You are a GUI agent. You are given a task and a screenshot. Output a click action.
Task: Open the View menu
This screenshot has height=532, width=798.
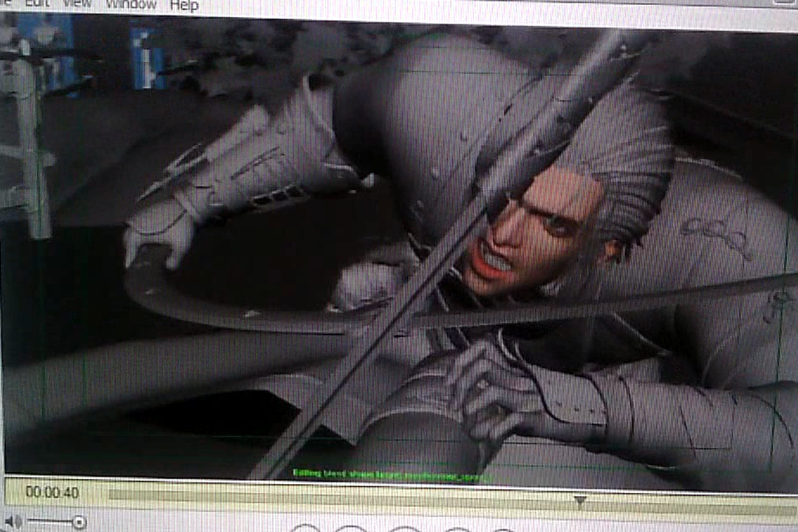[x=78, y=4]
